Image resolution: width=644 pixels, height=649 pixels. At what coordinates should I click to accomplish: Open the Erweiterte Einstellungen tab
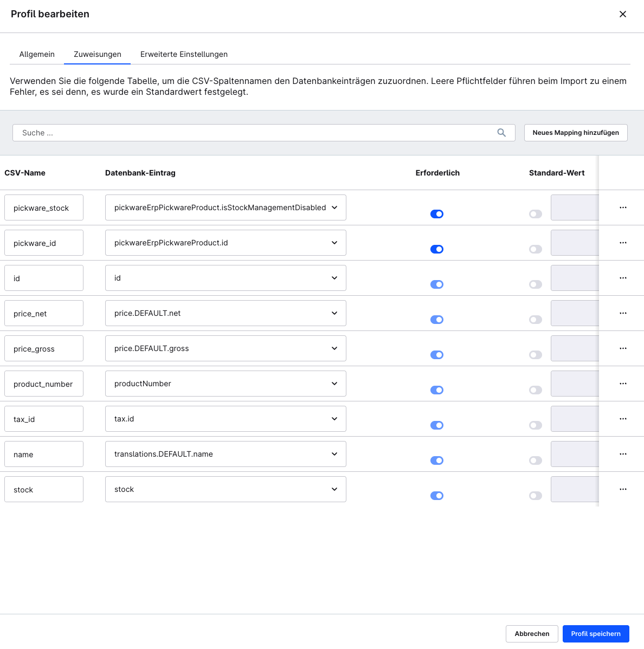click(184, 54)
